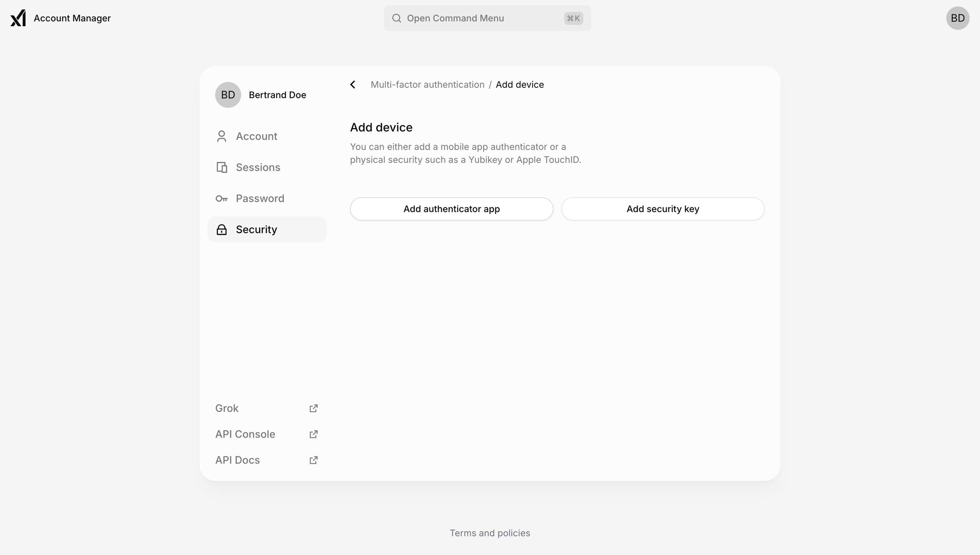Click Add security key button
The image size is (980, 555).
click(663, 209)
